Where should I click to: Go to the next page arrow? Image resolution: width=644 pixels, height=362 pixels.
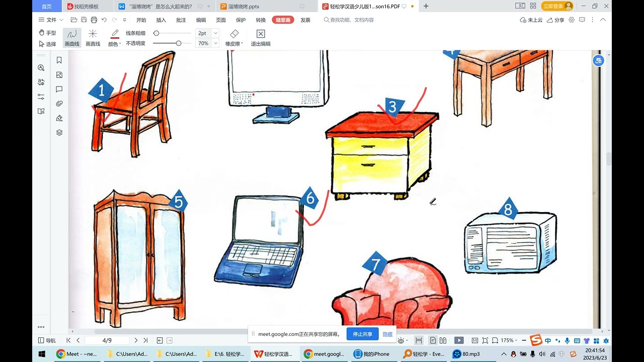pyautogui.click(x=136, y=340)
